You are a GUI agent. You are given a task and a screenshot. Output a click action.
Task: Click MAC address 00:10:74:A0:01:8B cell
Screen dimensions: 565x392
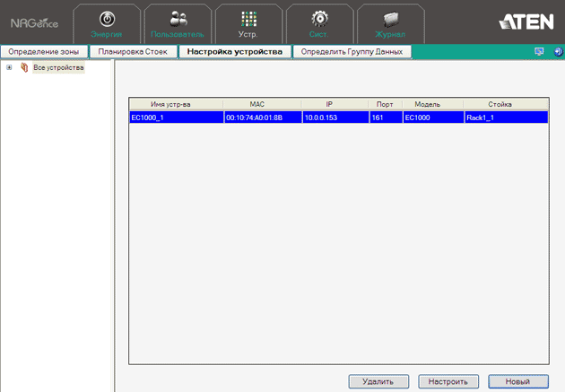pyautogui.click(x=263, y=118)
